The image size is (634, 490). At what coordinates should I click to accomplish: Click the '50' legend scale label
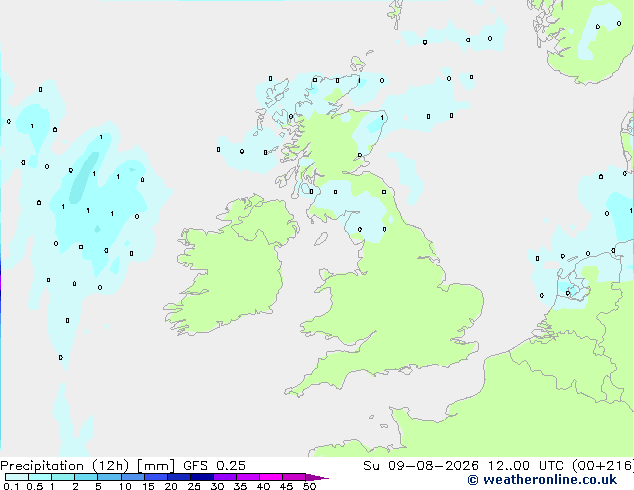coord(310,486)
